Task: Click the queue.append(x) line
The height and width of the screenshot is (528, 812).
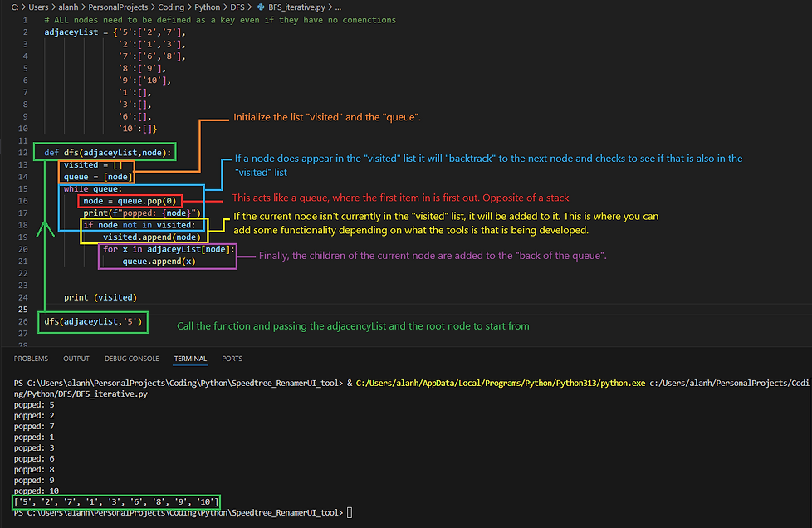Action: (159, 262)
